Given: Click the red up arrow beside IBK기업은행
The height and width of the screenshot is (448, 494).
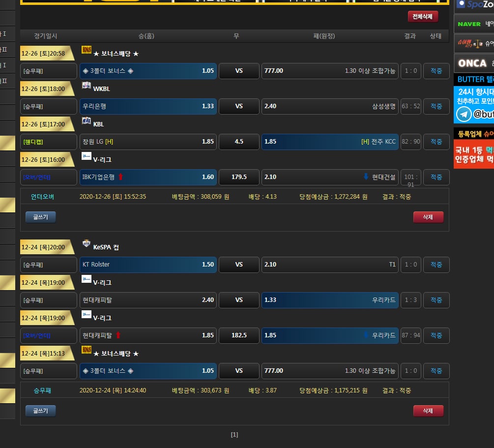Looking at the screenshot, I should (120, 177).
